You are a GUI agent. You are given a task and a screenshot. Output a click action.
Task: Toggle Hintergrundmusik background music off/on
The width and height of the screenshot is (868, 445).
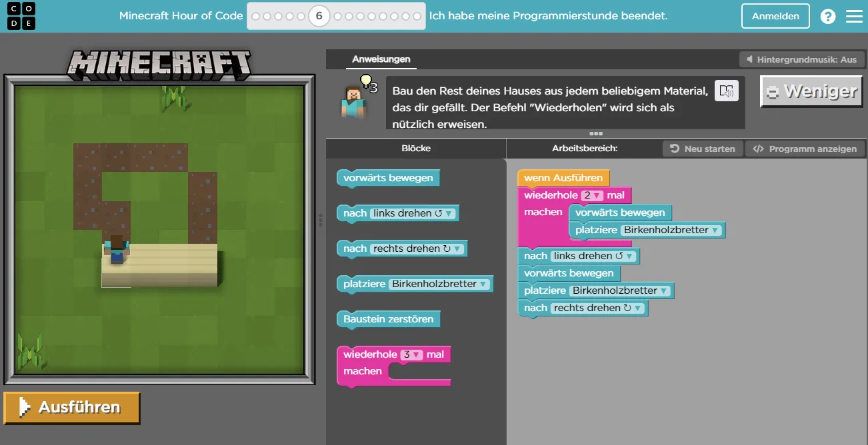point(802,59)
